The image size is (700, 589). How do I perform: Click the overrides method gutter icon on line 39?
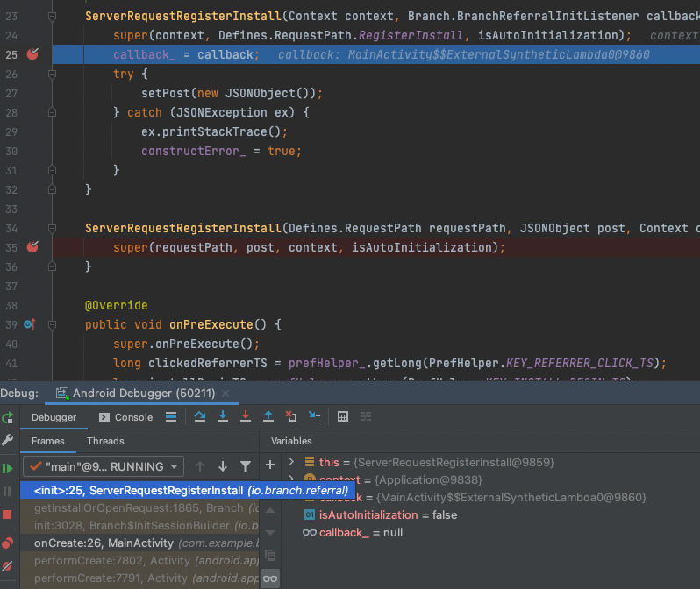click(x=30, y=324)
